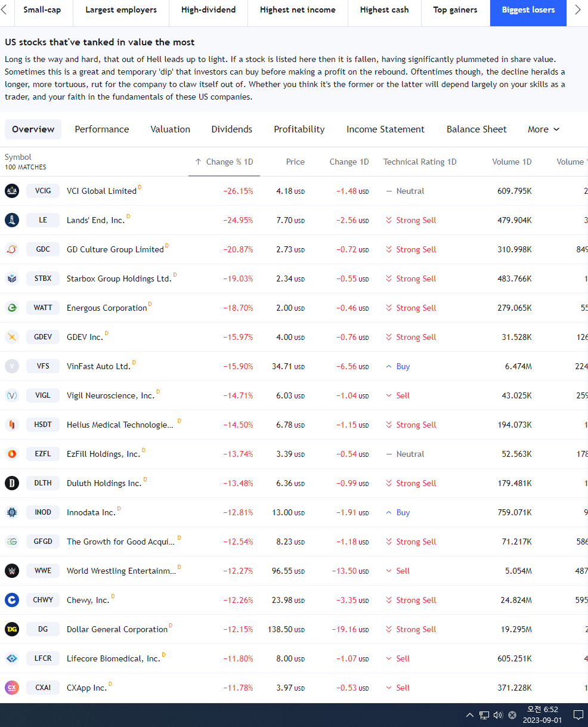Switch to the Balance Sheet tab

pos(476,129)
